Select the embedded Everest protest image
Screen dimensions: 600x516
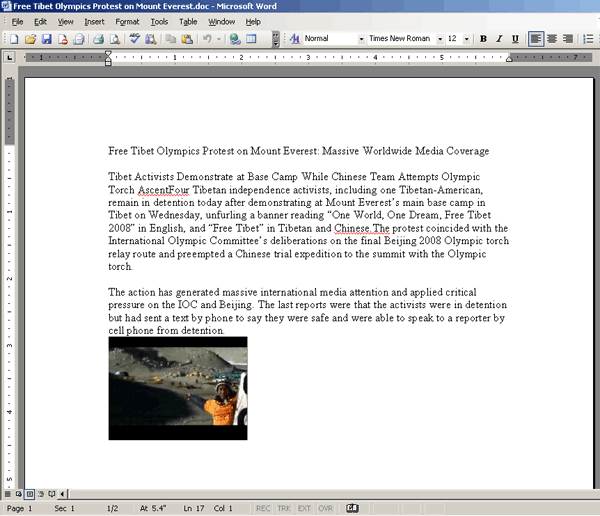point(177,388)
